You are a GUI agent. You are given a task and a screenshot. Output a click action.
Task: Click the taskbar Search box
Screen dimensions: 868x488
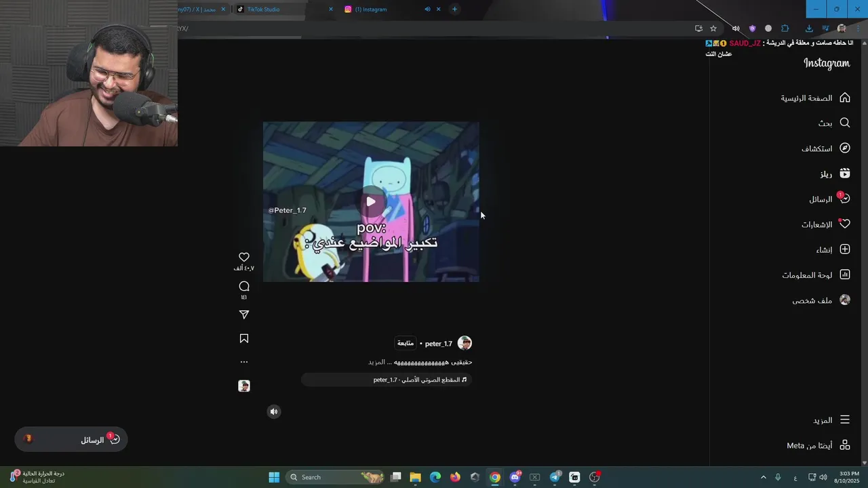pos(336,477)
